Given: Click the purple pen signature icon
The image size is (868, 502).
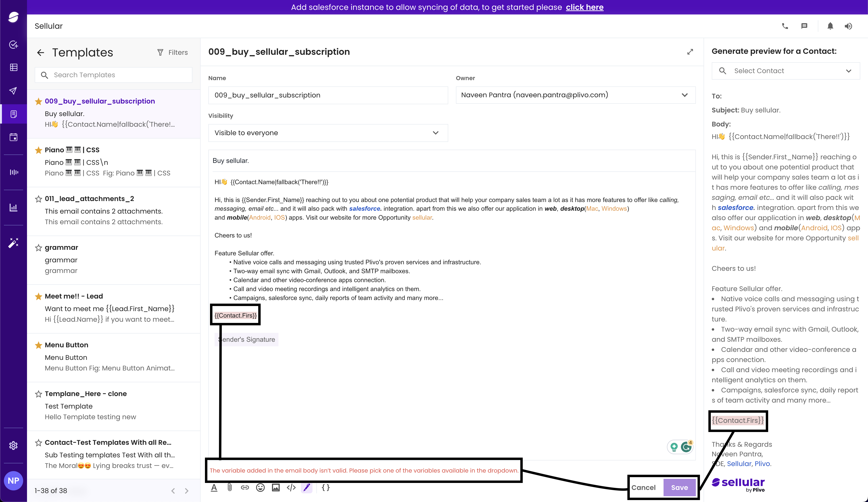Looking at the screenshot, I should click(x=307, y=488).
